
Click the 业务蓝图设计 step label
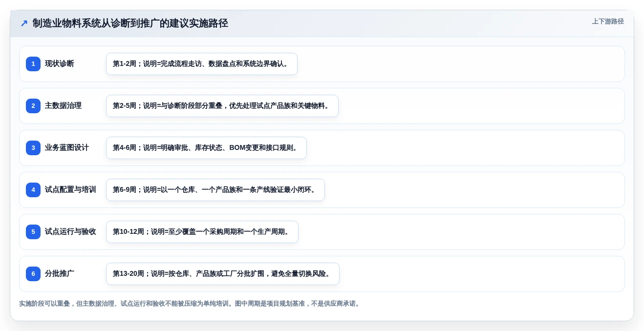pyautogui.click(x=67, y=148)
